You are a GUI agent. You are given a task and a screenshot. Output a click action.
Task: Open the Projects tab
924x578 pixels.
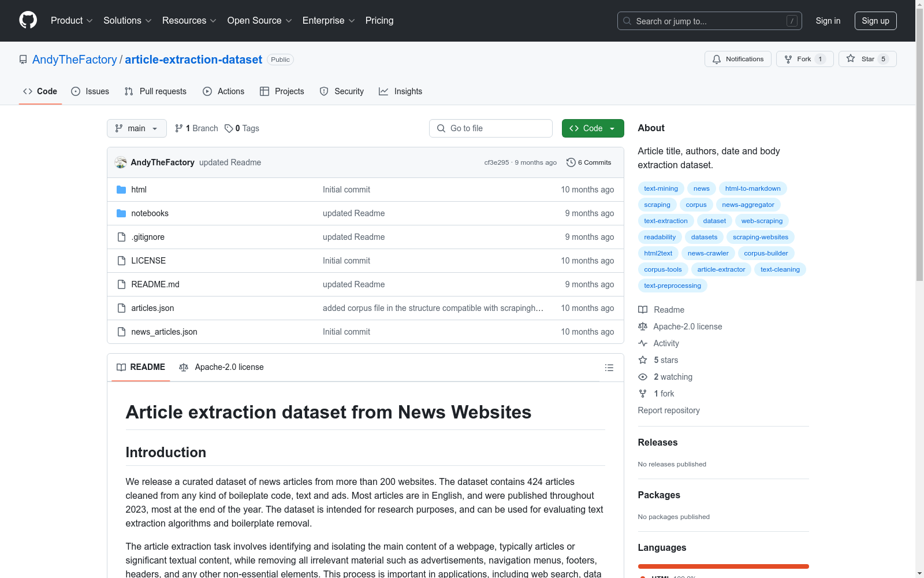coord(282,91)
